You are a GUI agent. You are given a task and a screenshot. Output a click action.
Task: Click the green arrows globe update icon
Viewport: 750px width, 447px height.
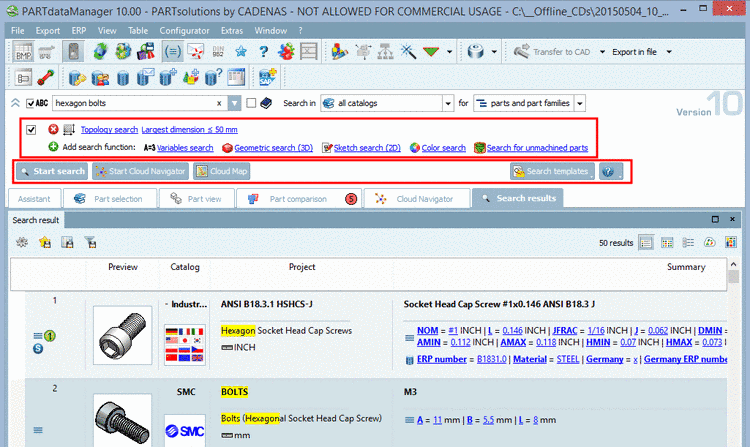coord(100,52)
